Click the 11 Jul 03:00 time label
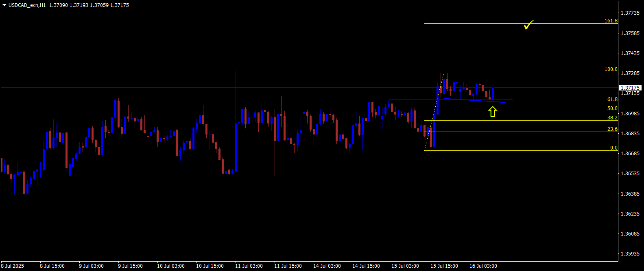 (x=249, y=266)
